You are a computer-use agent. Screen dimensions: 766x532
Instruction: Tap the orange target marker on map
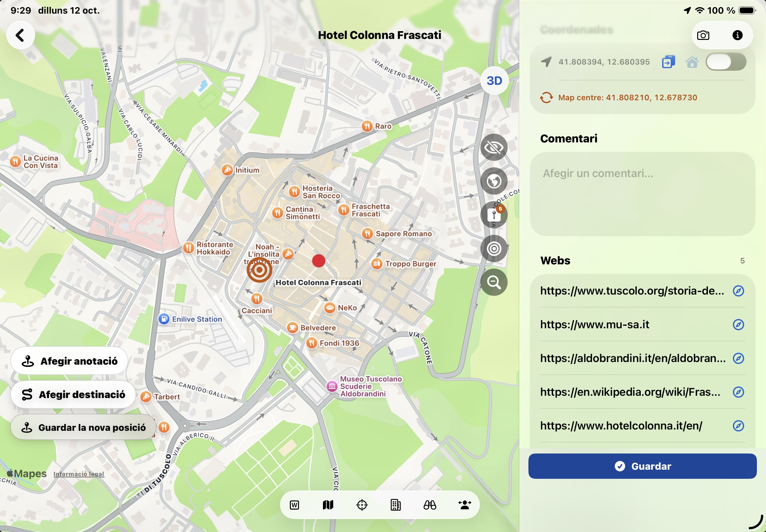[x=259, y=270]
